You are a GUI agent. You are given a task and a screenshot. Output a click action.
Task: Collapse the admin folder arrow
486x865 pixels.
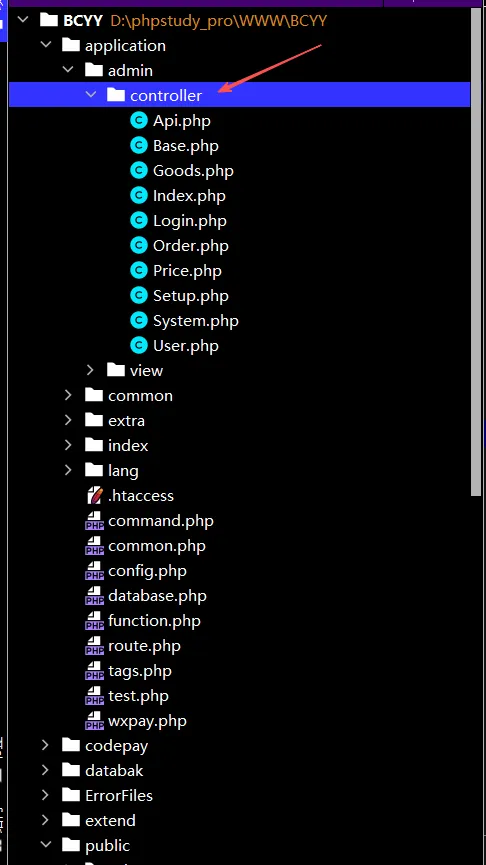click(x=68, y=70)
